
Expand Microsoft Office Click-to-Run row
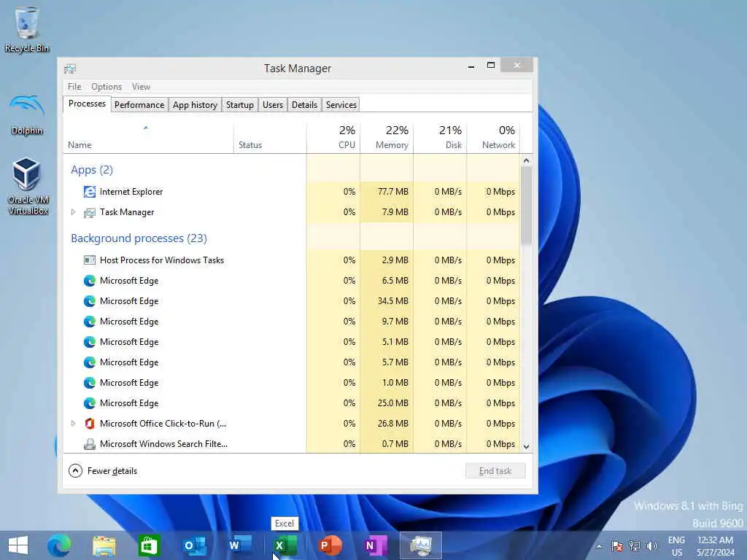pos(73,424)
